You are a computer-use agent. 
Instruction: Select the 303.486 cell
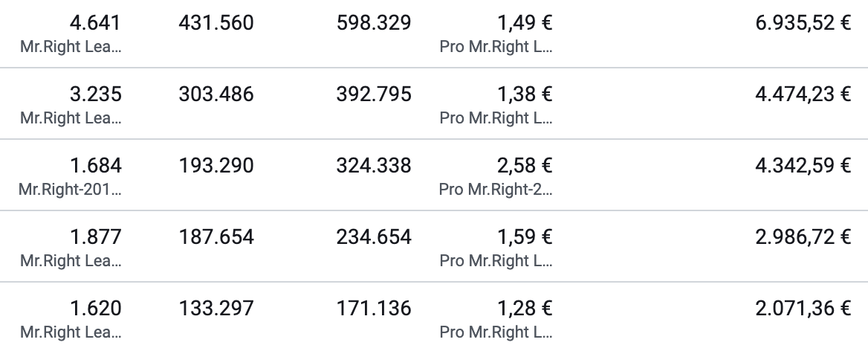click(x=216, y=94)
